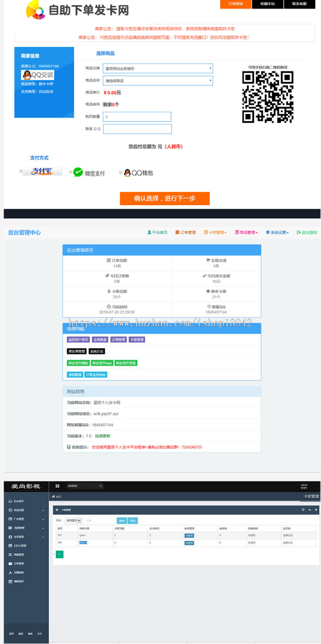Click 退出登陆 to log out
Viewport: 321px width, 644px height.
(307, 232)
